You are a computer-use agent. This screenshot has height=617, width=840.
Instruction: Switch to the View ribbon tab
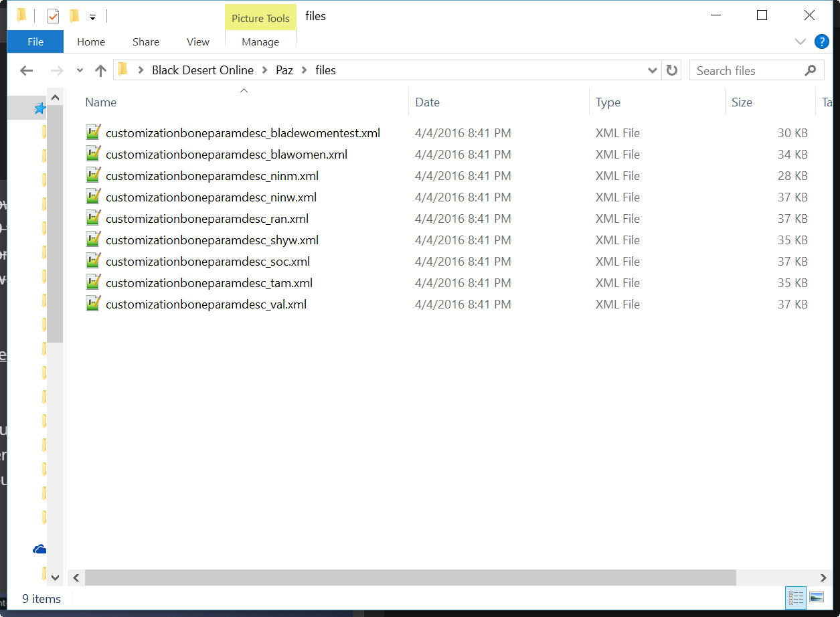coord(197,41)
